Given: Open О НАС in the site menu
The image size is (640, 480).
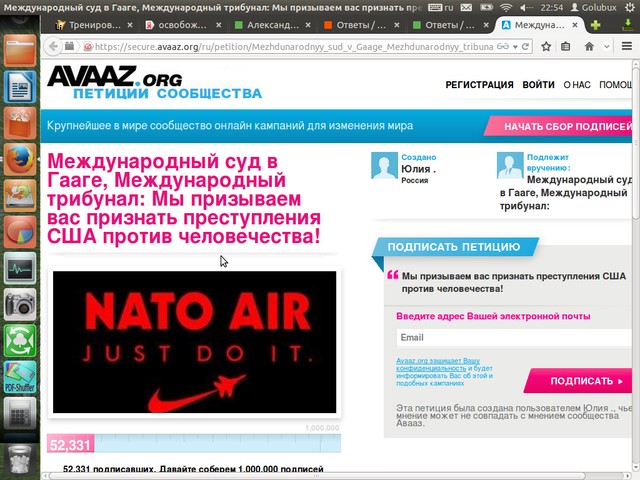Looking at the screenshot, I should click(x=577, y=84).
